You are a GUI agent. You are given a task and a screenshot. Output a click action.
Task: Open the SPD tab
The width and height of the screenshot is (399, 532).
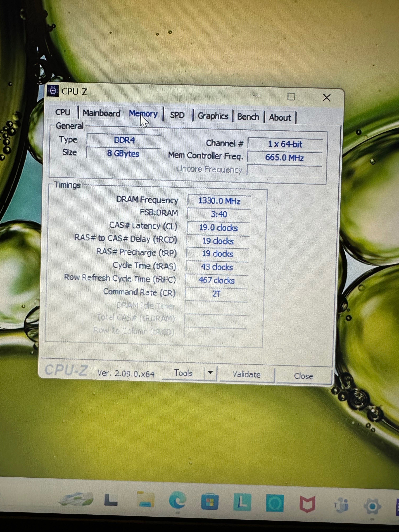pyautogui.click(x=177, y=115)
